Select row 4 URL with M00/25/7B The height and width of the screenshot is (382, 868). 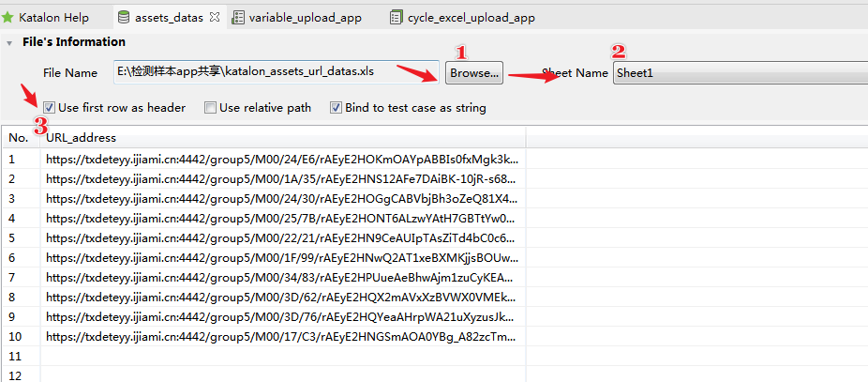pos(283,219)
